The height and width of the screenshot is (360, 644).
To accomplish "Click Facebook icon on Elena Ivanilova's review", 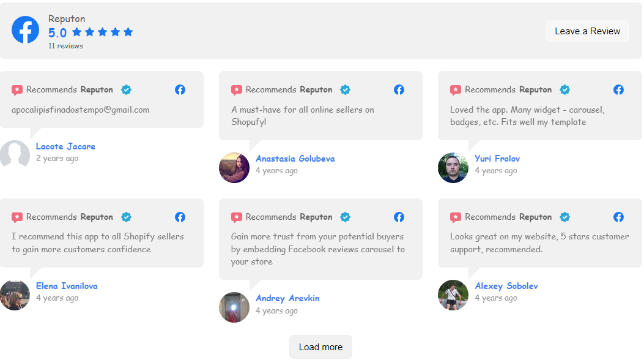I will [180, 217].
